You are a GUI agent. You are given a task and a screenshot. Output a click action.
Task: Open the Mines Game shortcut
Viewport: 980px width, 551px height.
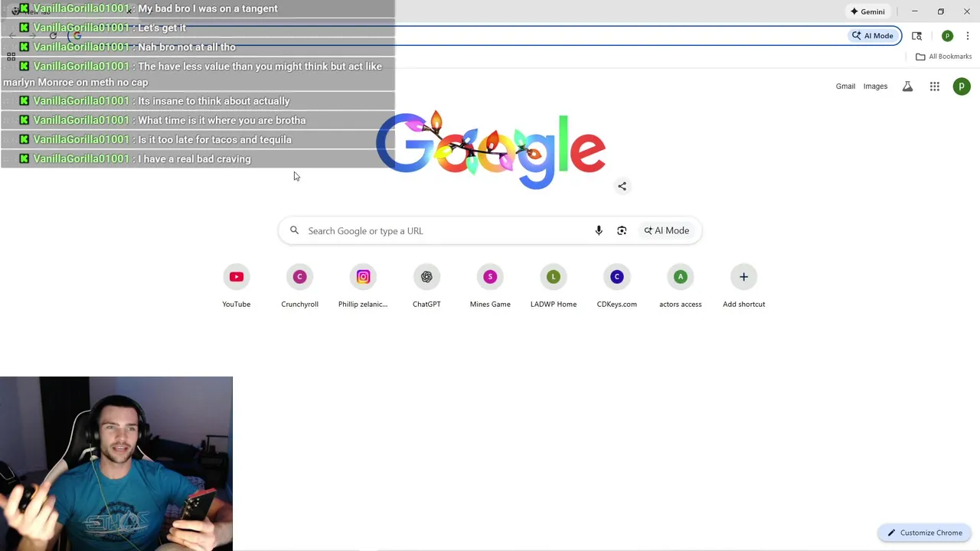click(x=490, y=286)
